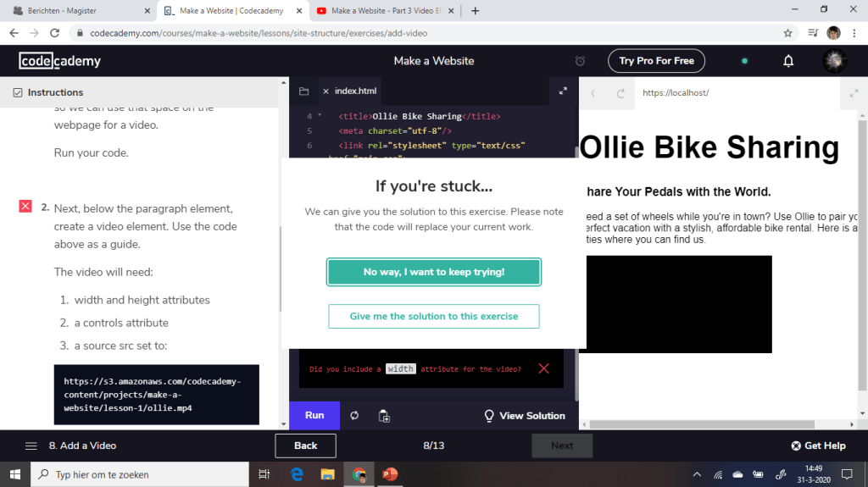Screen dimensions: 868x487
Task: Select the index.html editor tab
Action: [355, 91]
